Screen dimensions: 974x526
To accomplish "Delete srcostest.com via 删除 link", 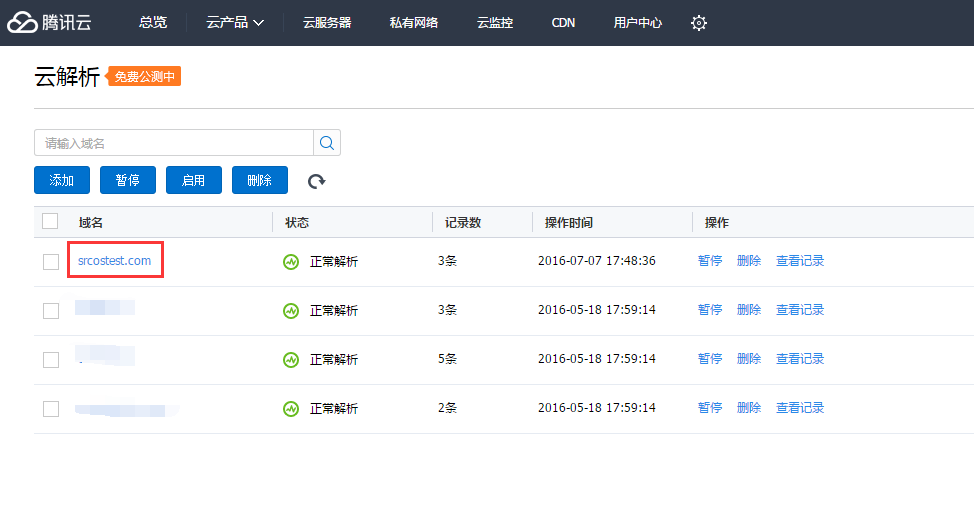I will 749,261.
